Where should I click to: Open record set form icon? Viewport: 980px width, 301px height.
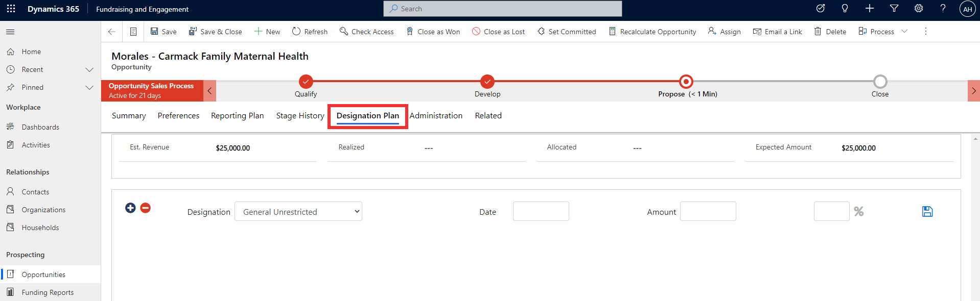133,32
